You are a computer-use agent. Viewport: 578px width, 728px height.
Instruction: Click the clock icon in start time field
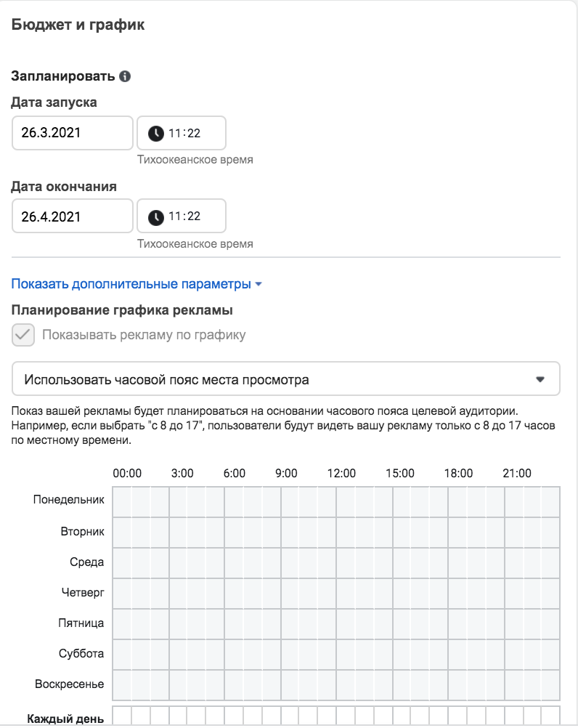[x=156, y=133]
